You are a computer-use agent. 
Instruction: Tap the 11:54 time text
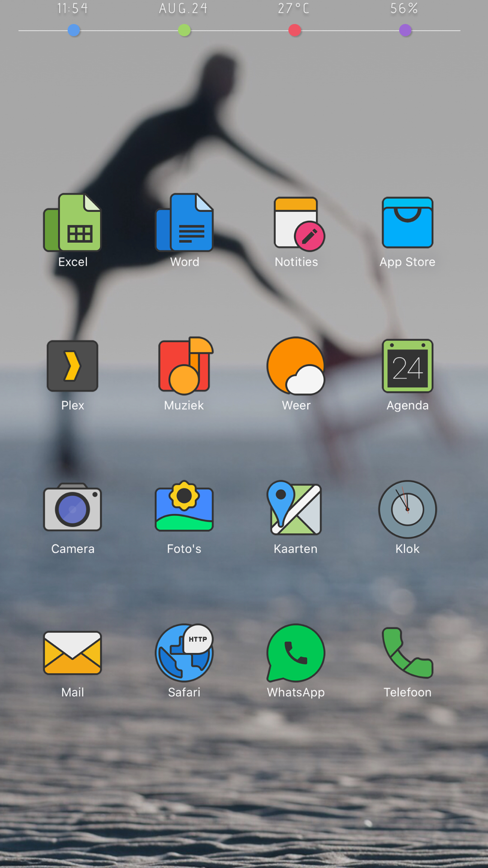click(73, 9)
